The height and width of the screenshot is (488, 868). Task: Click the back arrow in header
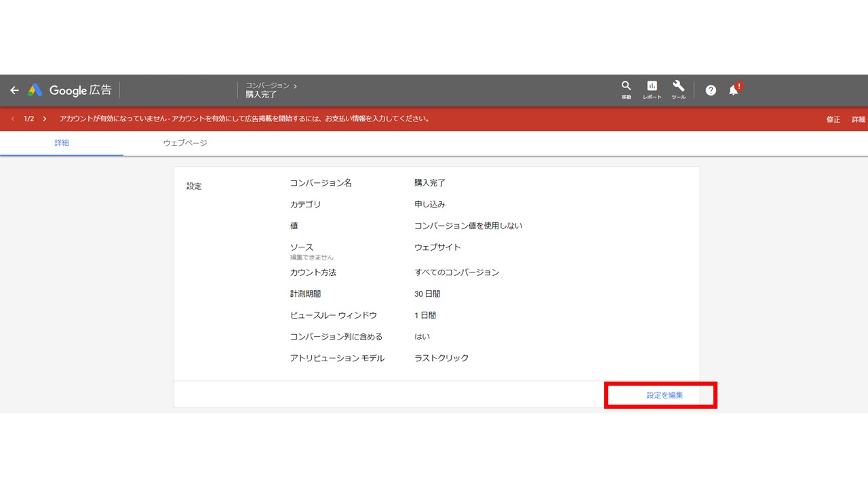click(14, 90)
